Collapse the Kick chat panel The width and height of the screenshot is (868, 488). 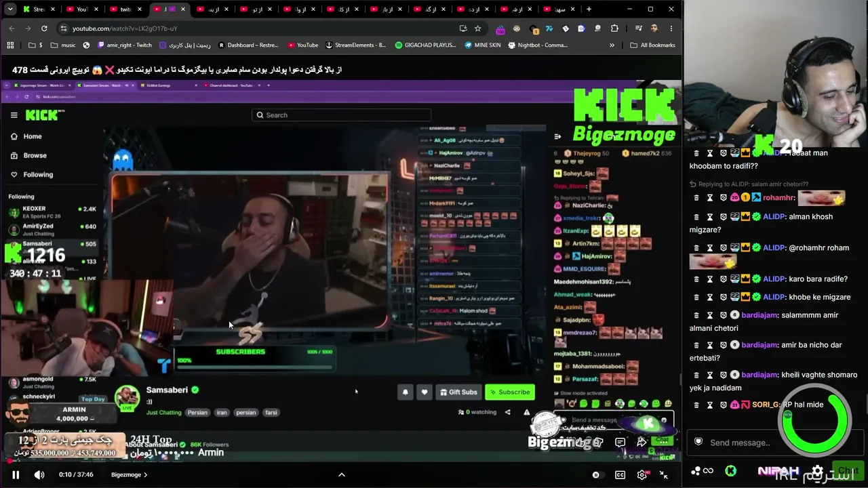[x=557, y=136]
